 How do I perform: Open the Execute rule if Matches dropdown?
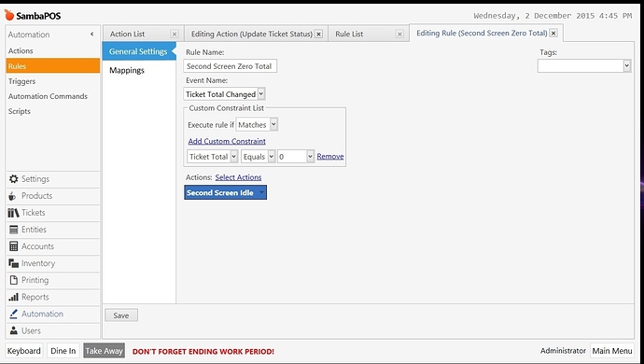pyautogui.click(x=273, y=124)
